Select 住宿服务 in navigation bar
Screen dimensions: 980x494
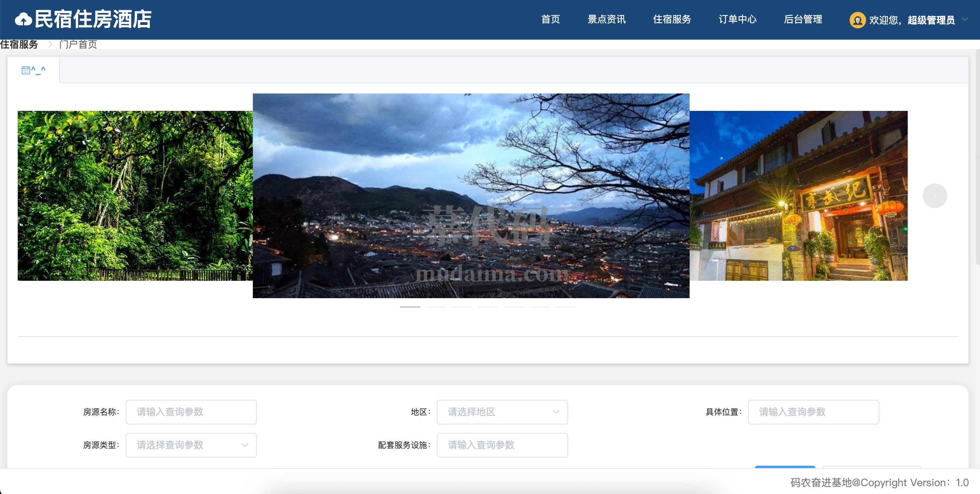pyautogui.click(x=672, y=19)
